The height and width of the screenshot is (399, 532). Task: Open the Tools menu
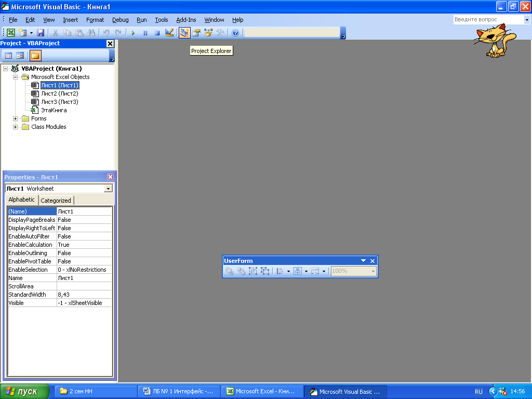(x=162, y=20)
